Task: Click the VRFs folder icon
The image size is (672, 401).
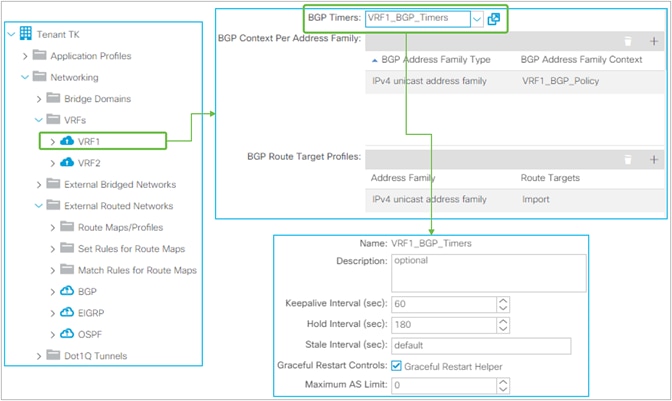Action: [x=53, y=119]
